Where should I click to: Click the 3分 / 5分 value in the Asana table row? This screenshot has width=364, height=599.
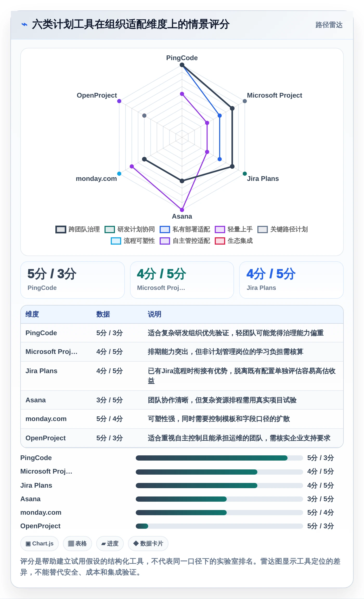point(109,400)
